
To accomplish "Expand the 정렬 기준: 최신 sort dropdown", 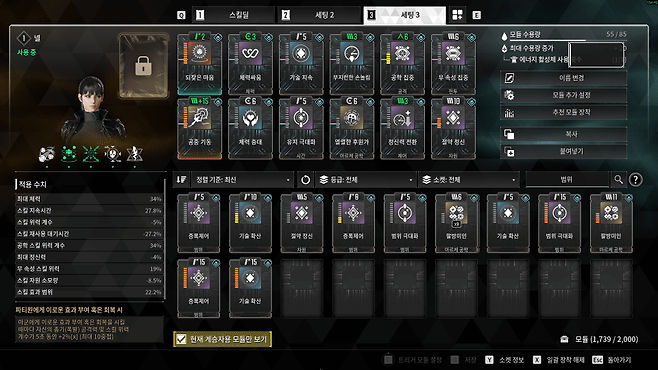I will pos(242,180).
